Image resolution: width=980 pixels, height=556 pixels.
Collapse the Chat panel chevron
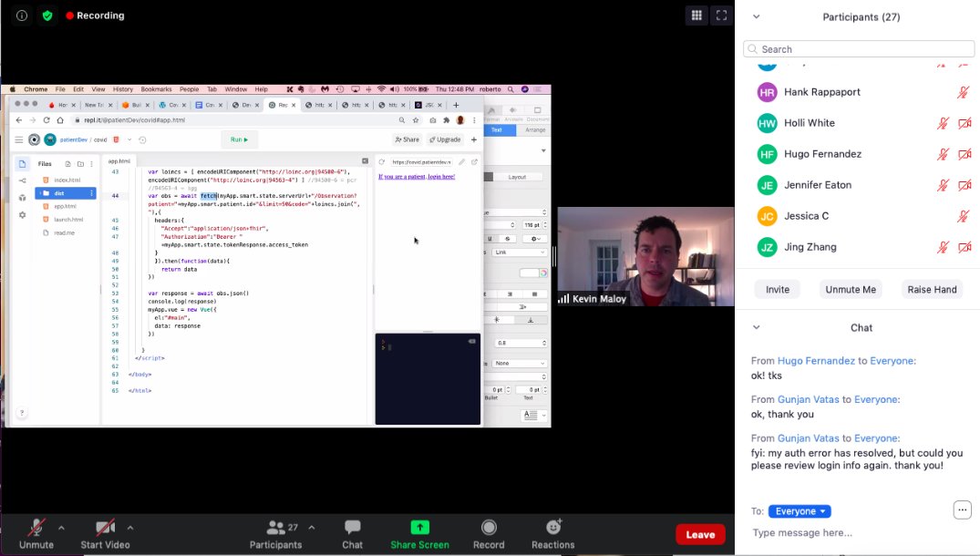[757, 327]
